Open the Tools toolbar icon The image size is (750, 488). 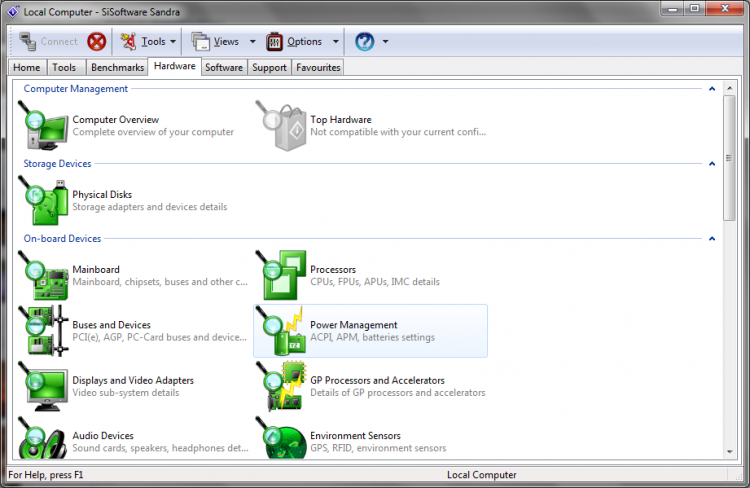pyautogui.click(x=128, y=42)
